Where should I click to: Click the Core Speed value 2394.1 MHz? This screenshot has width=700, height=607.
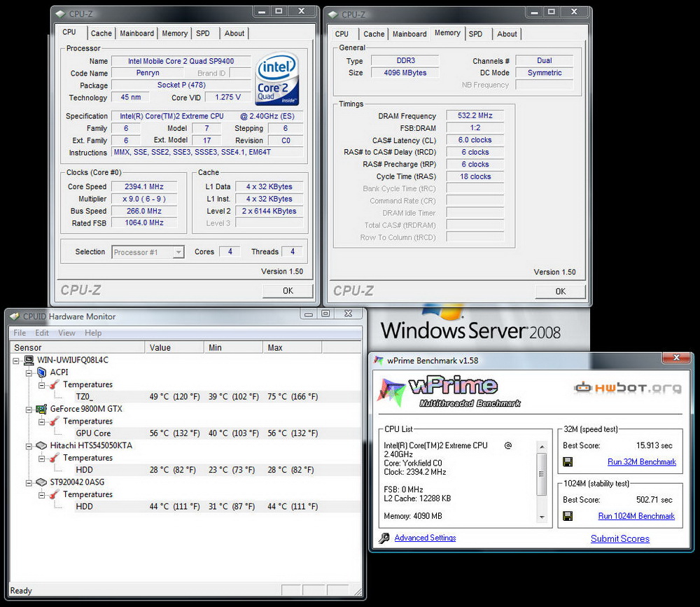click(144, 187)
